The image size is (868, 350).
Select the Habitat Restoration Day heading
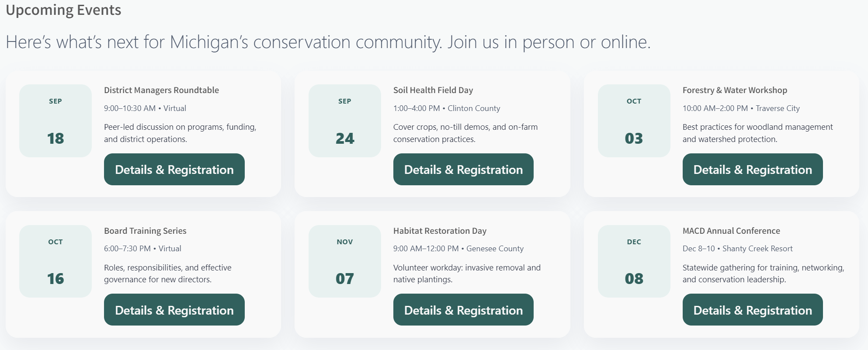click(440, 231)
